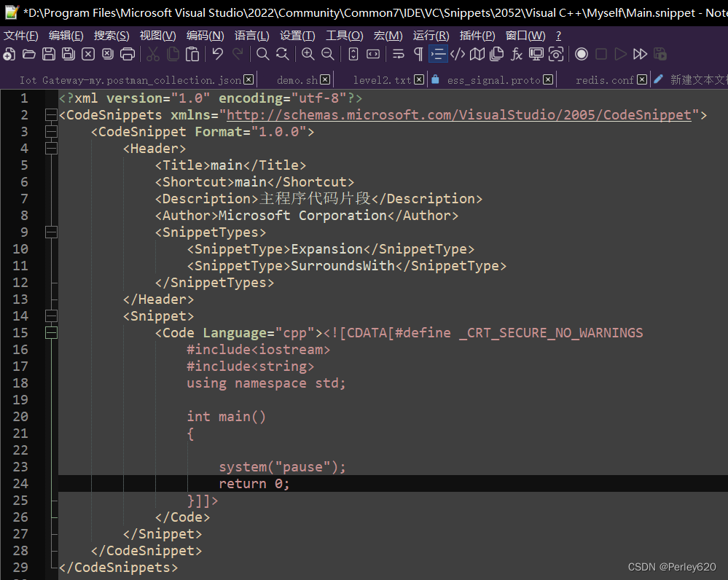Open the Replace tool icon

point(282,55)
